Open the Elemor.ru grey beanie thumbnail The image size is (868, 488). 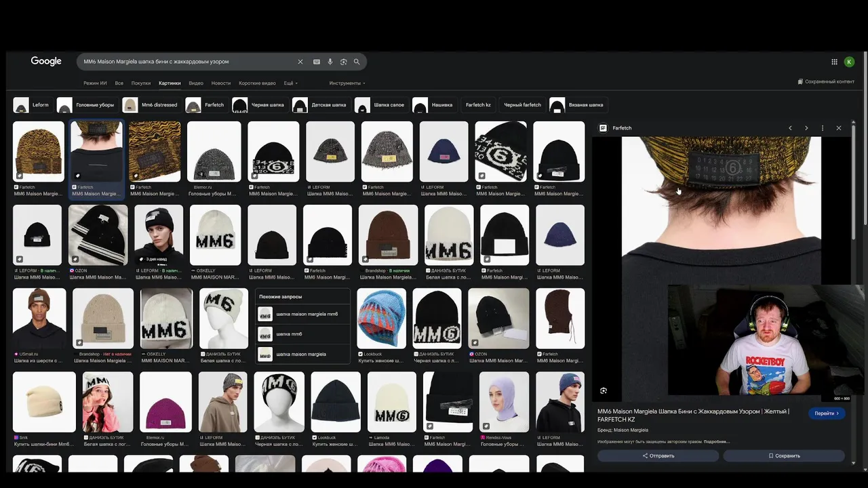pyautogui.click(x=214, y=152)
